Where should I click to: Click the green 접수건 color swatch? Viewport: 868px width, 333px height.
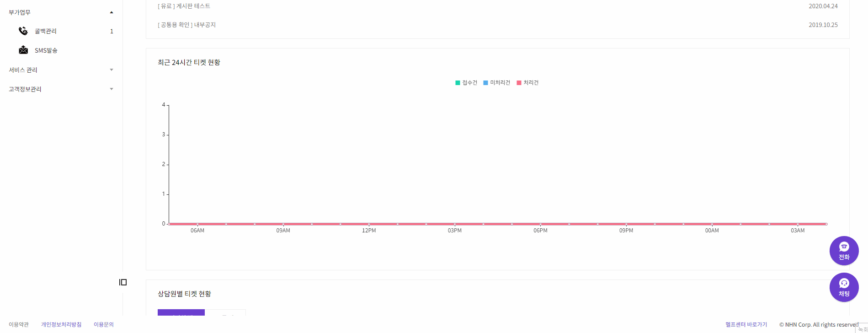point(458,83)
